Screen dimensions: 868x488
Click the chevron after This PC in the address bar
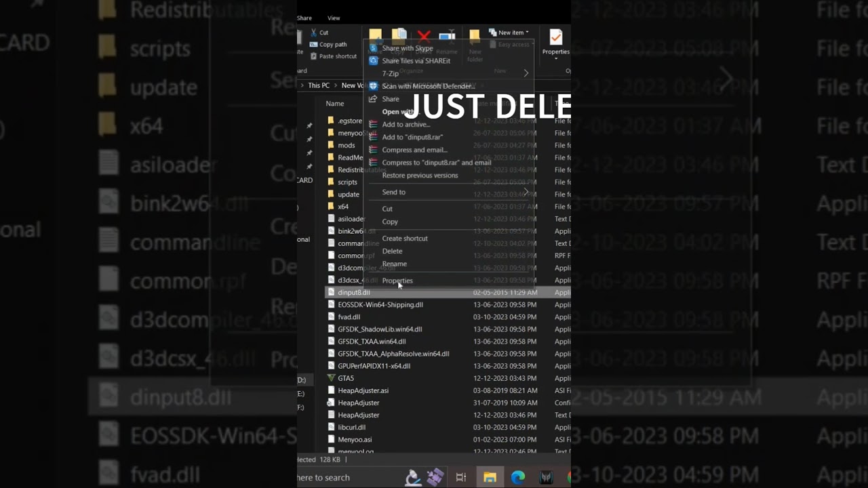335,85
